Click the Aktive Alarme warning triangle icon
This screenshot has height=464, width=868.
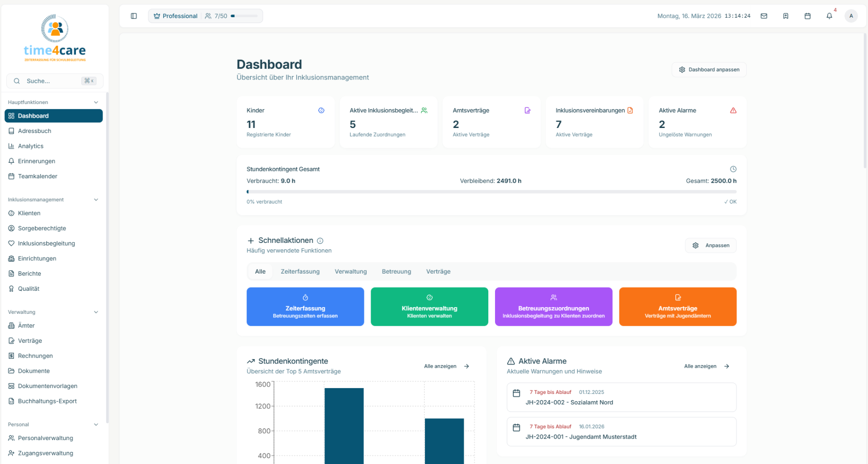pos(733,110)
